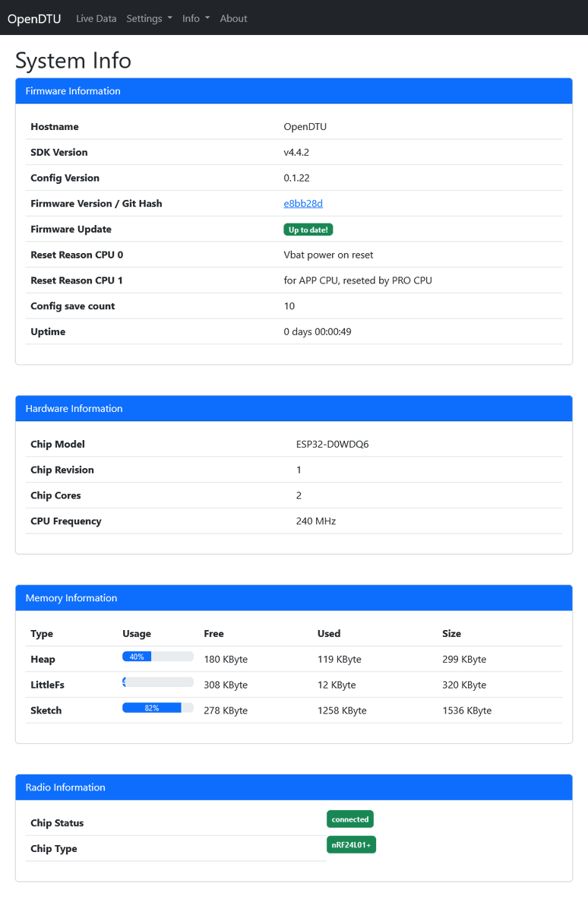
Task: Click the 'Size' column header
Action: [x=452, y=634]
